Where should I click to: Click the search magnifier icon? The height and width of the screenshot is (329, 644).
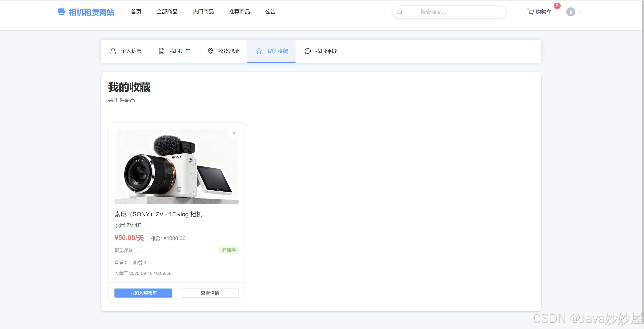(x=400, y=12)
